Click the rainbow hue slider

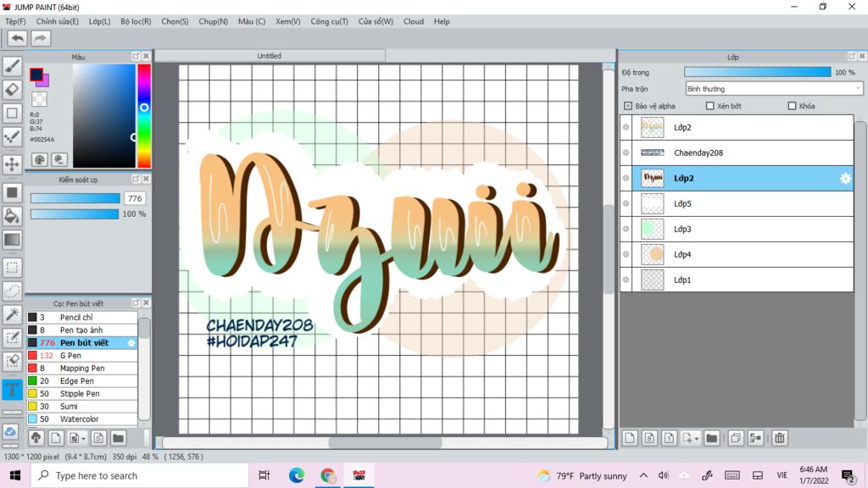(x=144, y=115)
